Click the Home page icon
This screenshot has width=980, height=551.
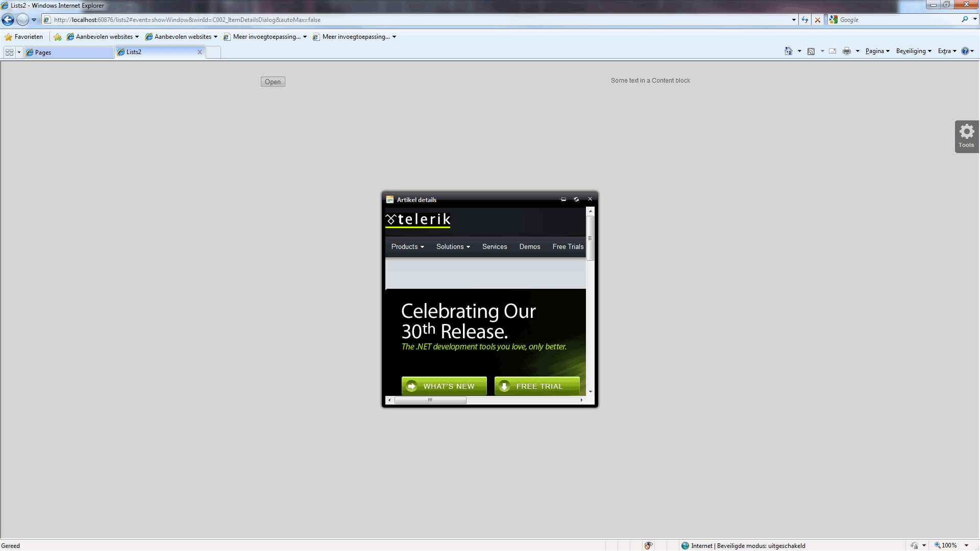(789, 51)
